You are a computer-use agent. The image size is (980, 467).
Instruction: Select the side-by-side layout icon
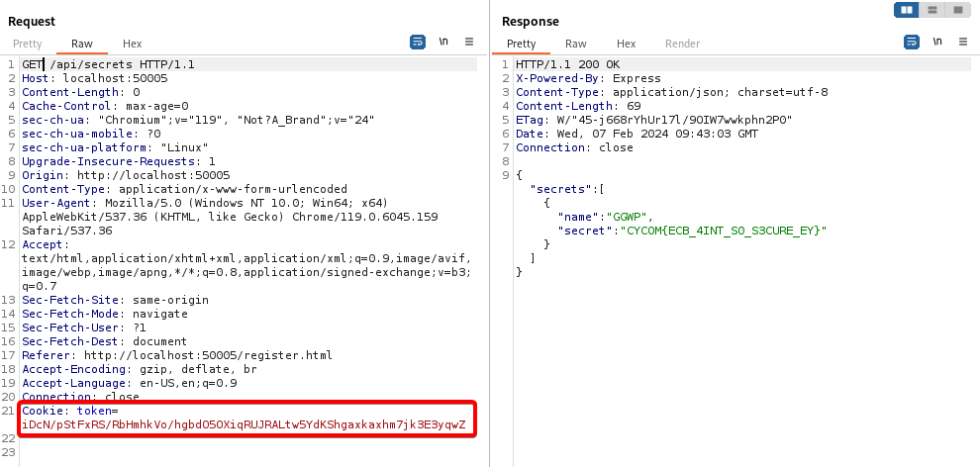[906, 10]
